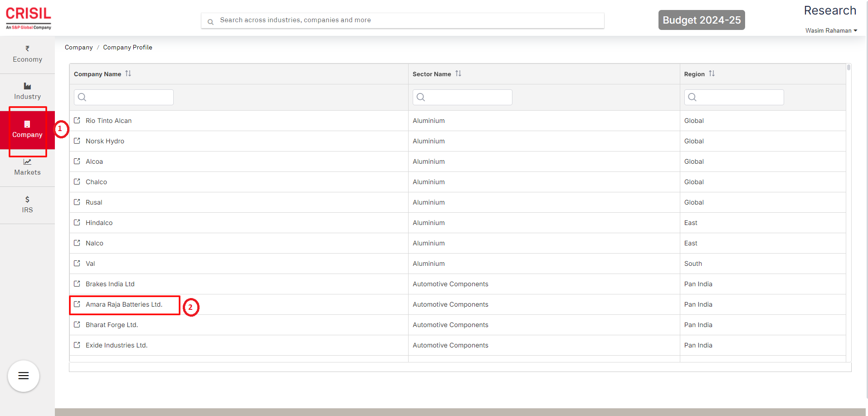This screenshot has height=416, width=868.
Task: Open Exide Industries Ltd. external link icon
Action: pos(77,345)
